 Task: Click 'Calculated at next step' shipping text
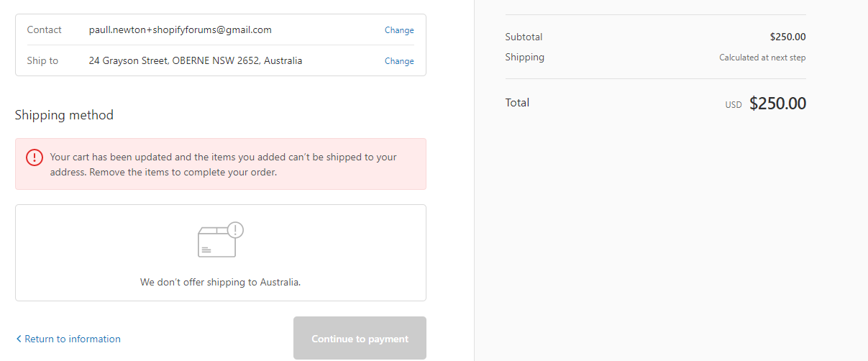point(762,58)
